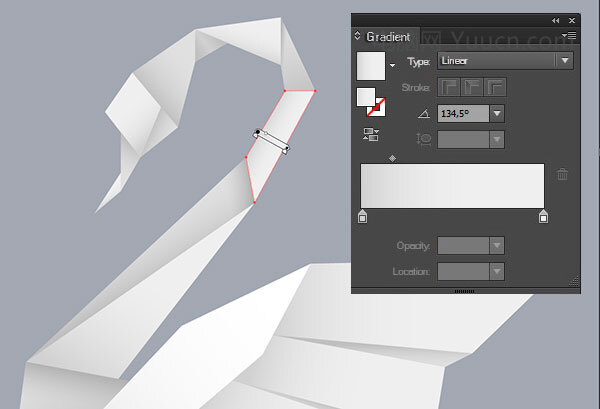Viewport: 600px width, 409px height.
Task: Select the left gradient color stop
Action: coord(362,216)
